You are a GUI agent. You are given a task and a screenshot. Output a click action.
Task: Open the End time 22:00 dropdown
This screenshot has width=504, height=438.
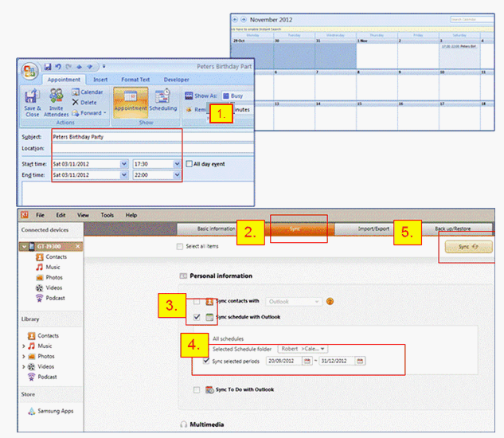177,175
